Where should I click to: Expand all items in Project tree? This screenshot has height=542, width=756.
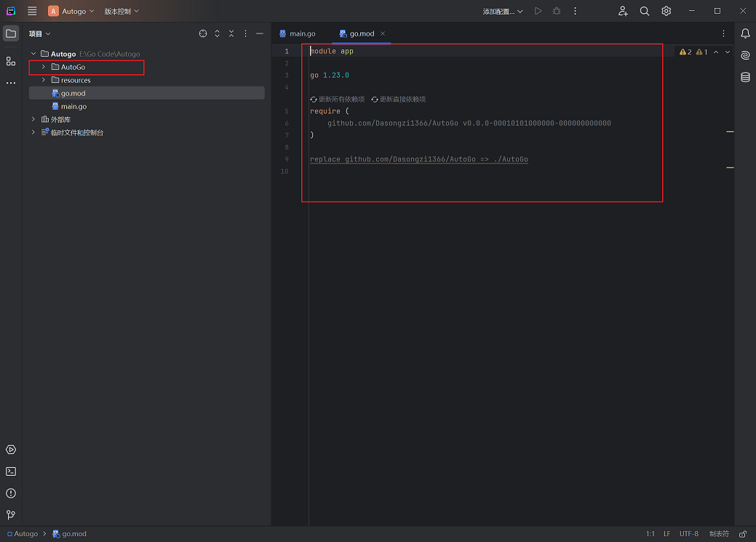coord(217,33)
